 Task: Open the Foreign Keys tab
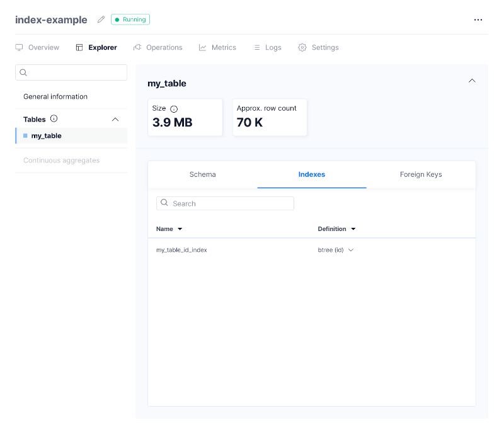tap(420, 174)
